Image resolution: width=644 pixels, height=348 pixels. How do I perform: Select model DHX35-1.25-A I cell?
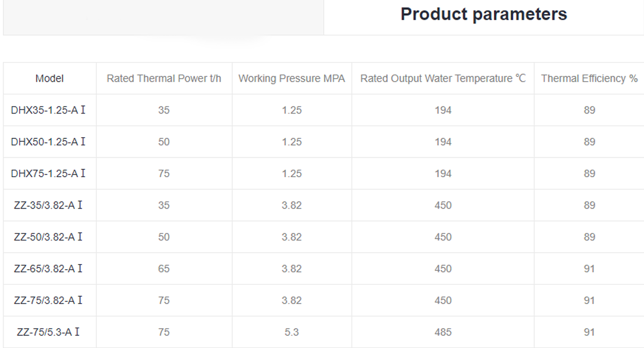click(x=48, y=110)
